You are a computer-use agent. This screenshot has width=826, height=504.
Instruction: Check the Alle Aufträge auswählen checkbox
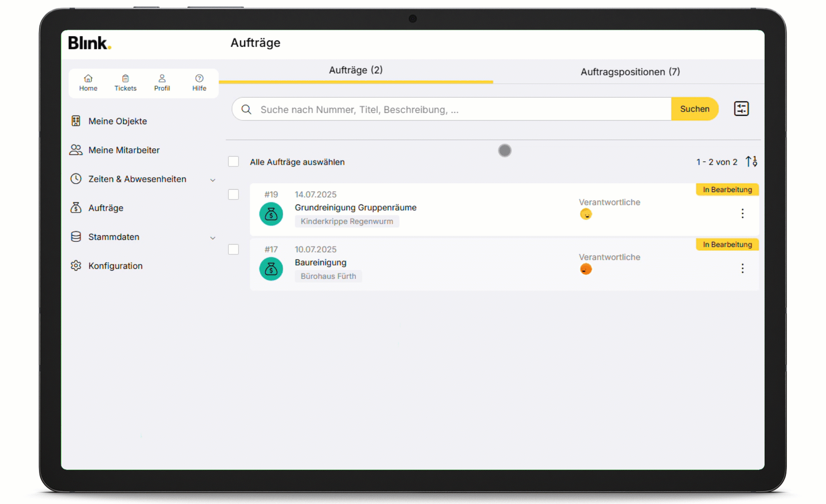coord(233,161)
